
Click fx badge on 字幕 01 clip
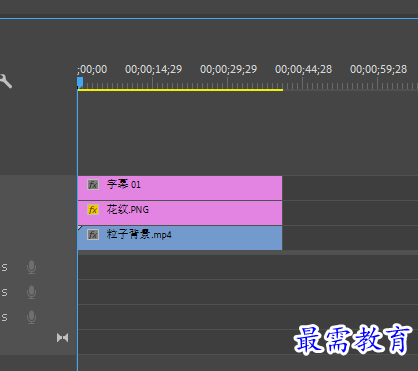tap(93, 185)
